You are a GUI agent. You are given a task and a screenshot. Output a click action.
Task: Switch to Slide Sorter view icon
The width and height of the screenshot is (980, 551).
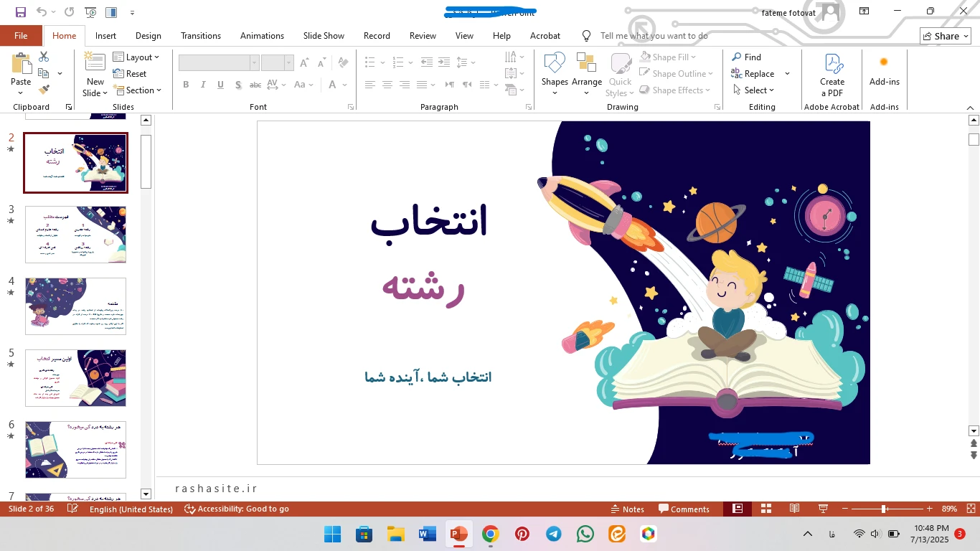coord(766,509)
